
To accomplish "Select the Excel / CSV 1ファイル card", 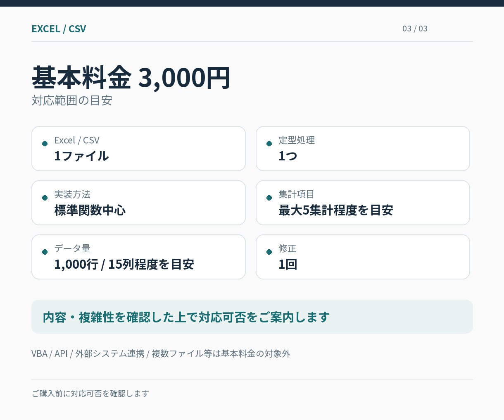I will (x=139, y=148).
